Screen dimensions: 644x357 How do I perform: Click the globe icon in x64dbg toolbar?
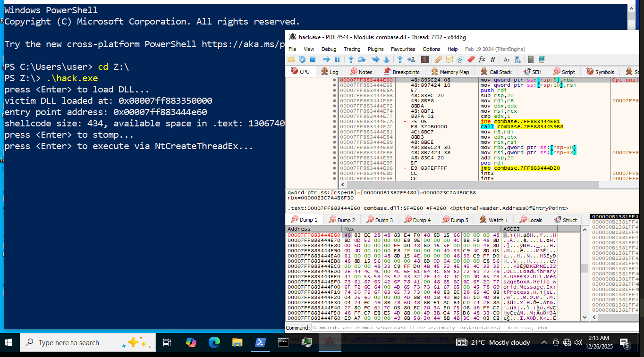(x=542, y=59)
